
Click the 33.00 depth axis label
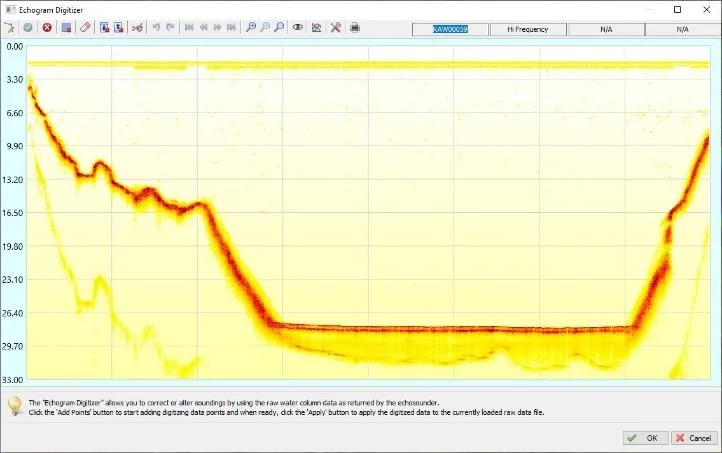click(x=12, y=380)
